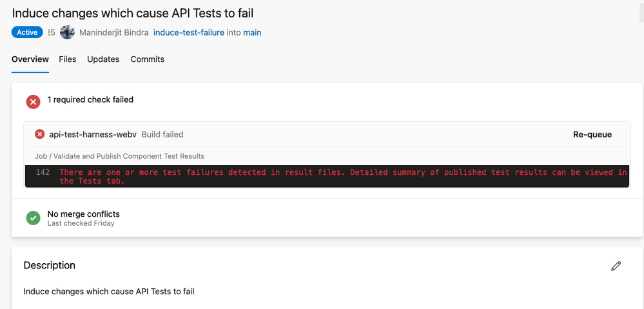Click the '1 required check failed' text
This screenshot has width=644, height=309.
pos(90,99)
